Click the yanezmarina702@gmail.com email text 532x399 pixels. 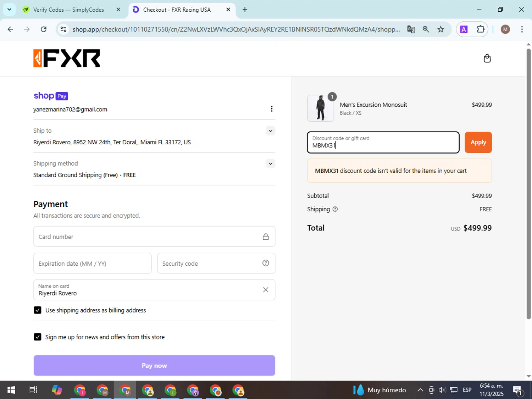pos(70,109)
